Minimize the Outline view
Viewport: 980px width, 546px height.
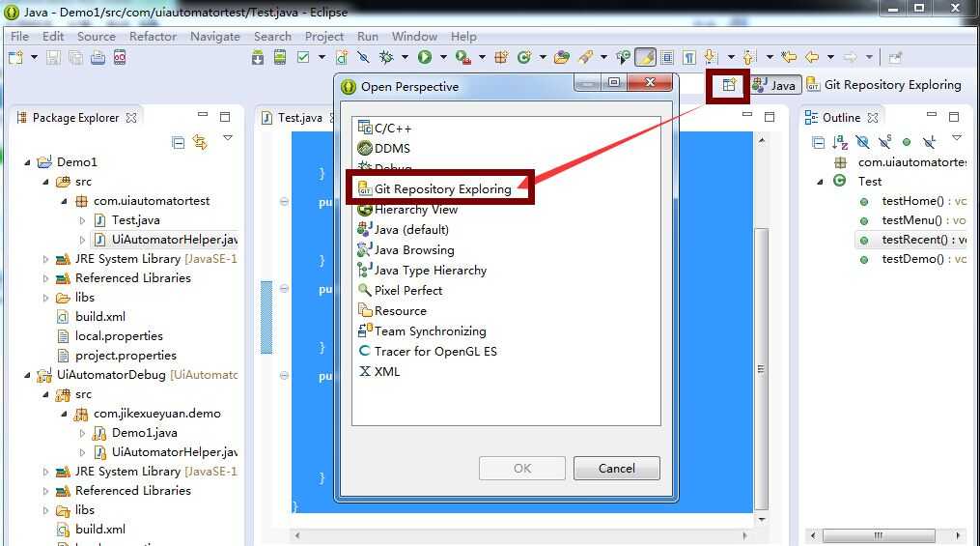(x=932, y=115)
